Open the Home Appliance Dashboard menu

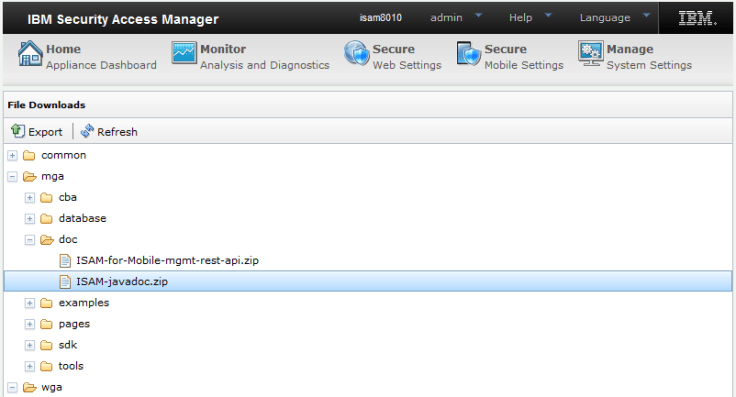87,56
